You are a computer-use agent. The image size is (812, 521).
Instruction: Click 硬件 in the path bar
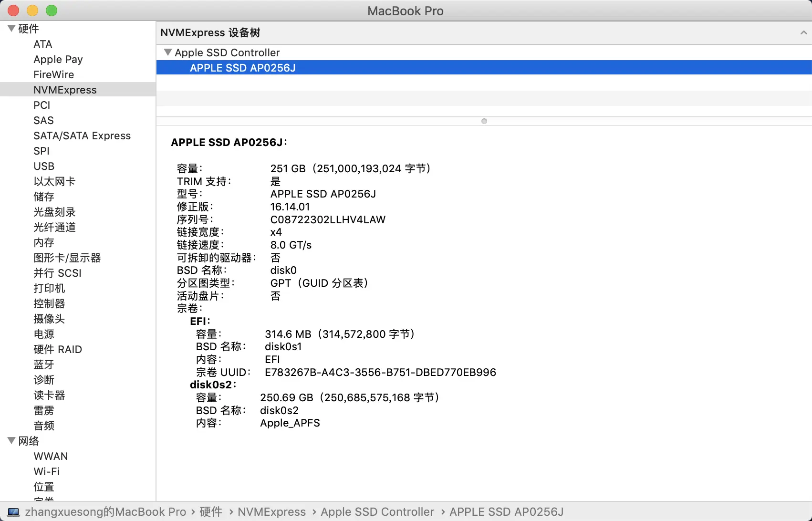[211, 512]
